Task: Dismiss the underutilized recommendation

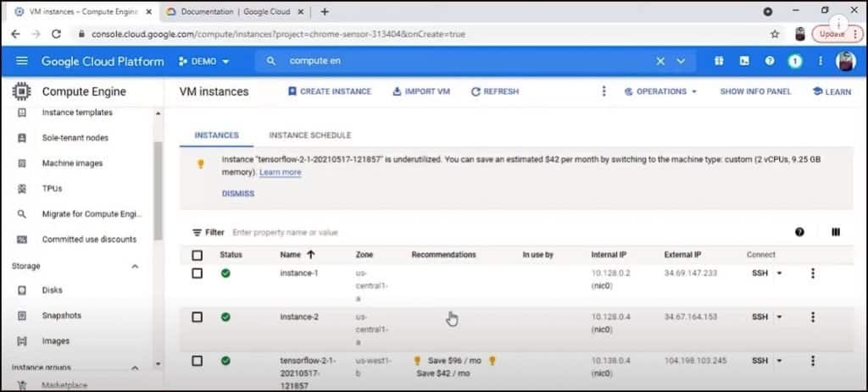Action: tap(237, 193)
